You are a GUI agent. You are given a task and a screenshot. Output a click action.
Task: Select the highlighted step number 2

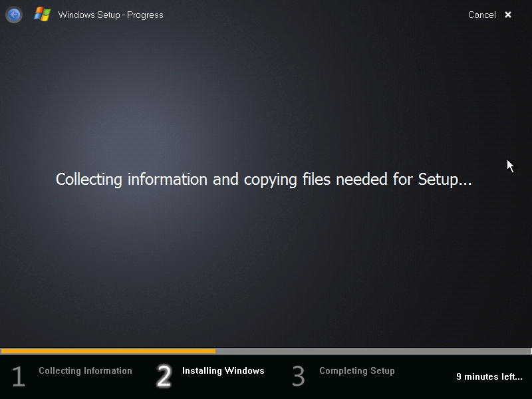tap(164, 376)
